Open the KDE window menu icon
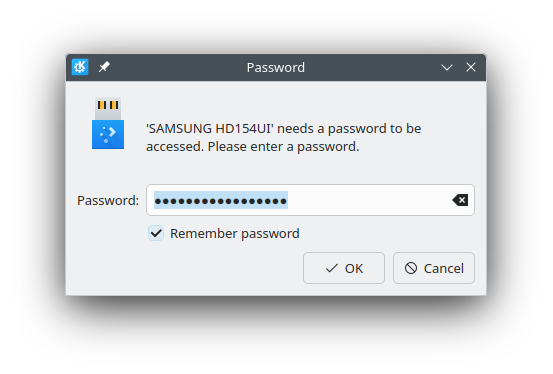Screen dimensions: 553x374 click(80, 67)
